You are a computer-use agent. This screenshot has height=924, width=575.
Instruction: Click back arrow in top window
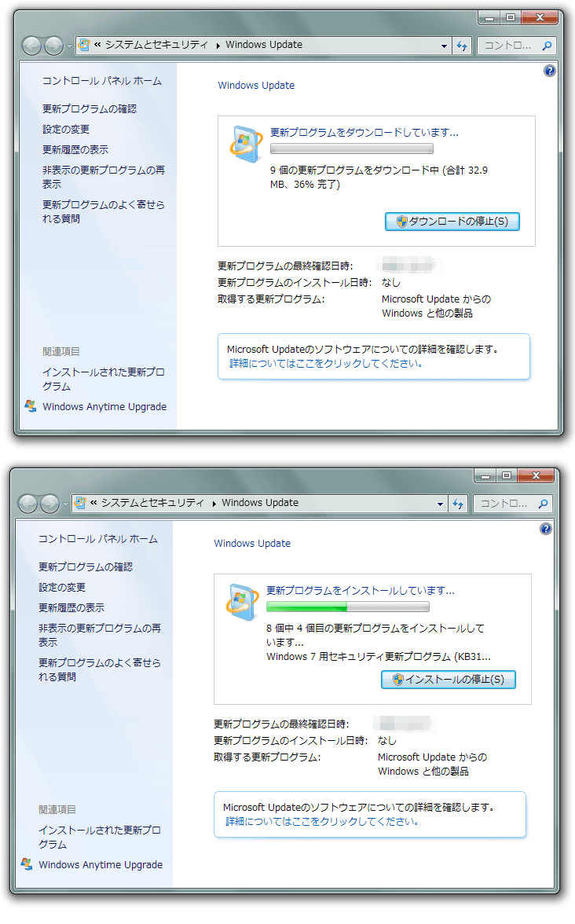pyautogui.click(x=31, y=46)
